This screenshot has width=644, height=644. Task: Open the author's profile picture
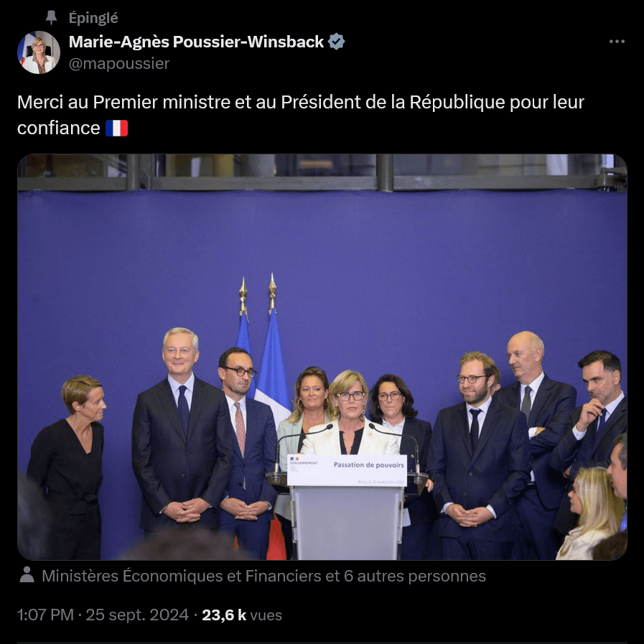pyautogui.click(x=39, y=52)
